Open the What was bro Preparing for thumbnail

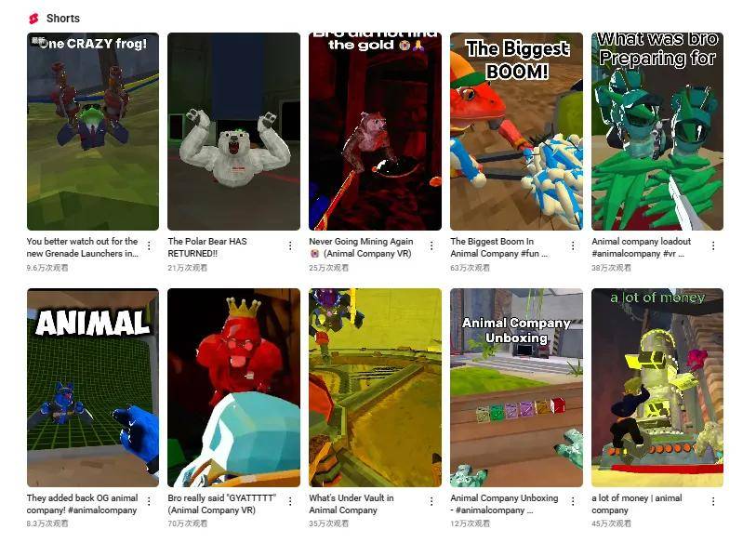pyautogui.click(x=657, y=131)
